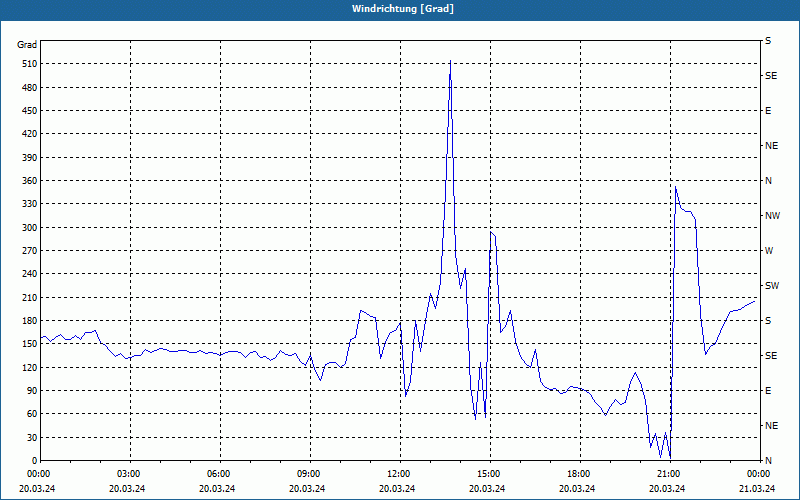Image resolution: width=800 pixels, height=500 pixels.
Task: Select the 270 y-axis label
Action: coord(31,251)
